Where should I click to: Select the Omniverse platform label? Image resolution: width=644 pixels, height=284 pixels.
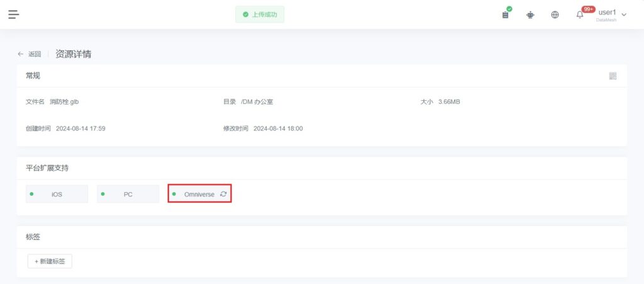[199, 195]
